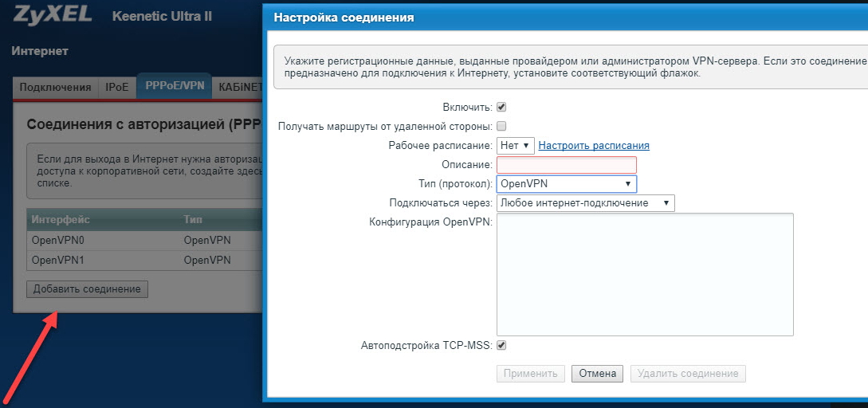Viewport: 868px width, 408px height.
Task: Open the IPoE tab
Action: pos(117,88)
